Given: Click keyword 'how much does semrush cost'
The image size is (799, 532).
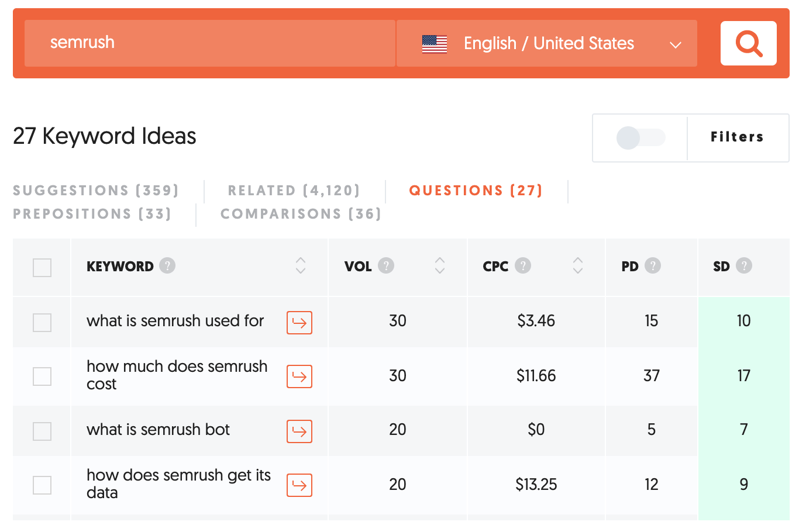Looking at the screenshot, I should coord(177,375).
